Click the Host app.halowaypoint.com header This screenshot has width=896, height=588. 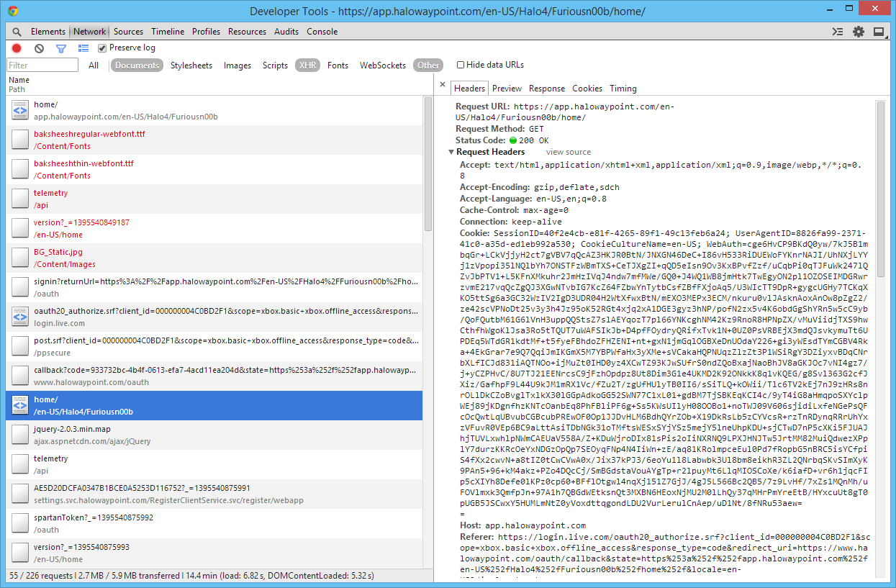click(x=523, y=525)
